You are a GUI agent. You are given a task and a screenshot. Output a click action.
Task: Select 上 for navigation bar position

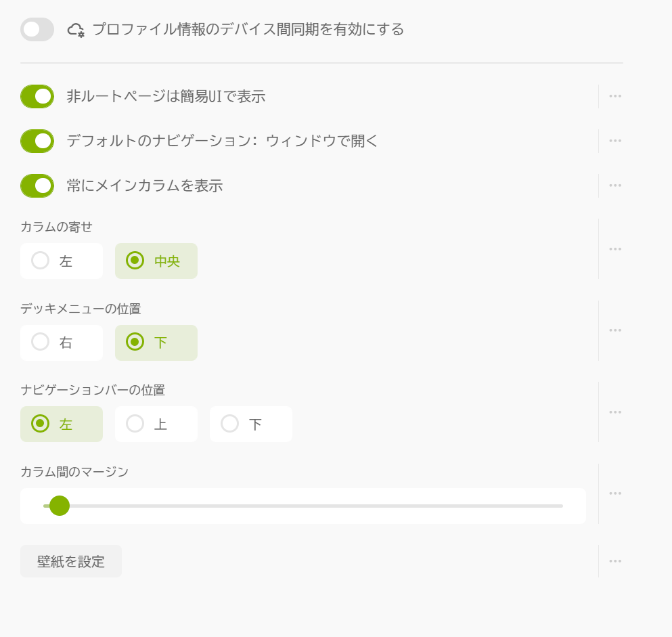pyautogui.click(x=156, y=424)
